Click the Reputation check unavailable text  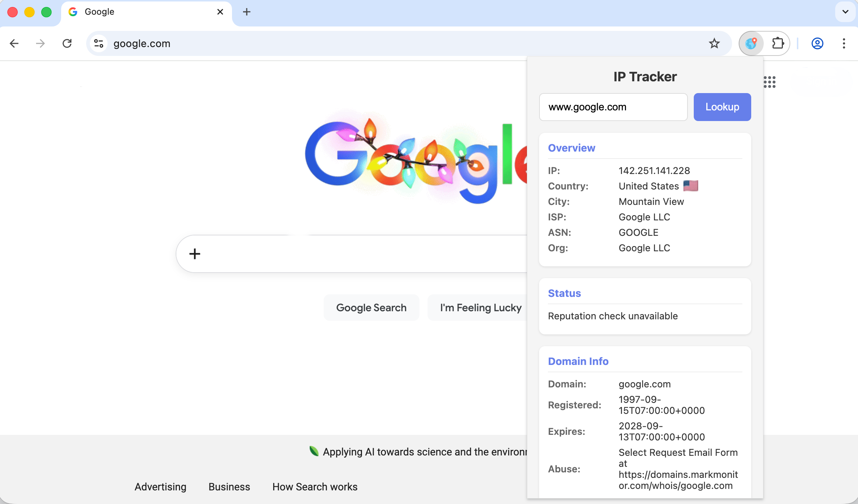coord(613,316)
